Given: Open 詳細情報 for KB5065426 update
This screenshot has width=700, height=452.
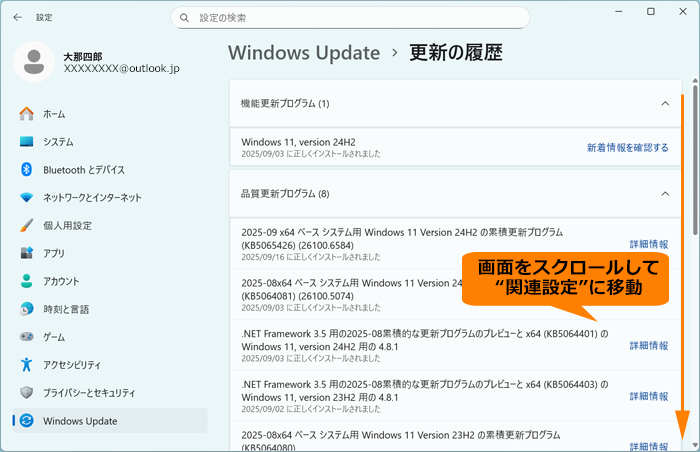Looking at the screenshot, I should tap(649, 244).
